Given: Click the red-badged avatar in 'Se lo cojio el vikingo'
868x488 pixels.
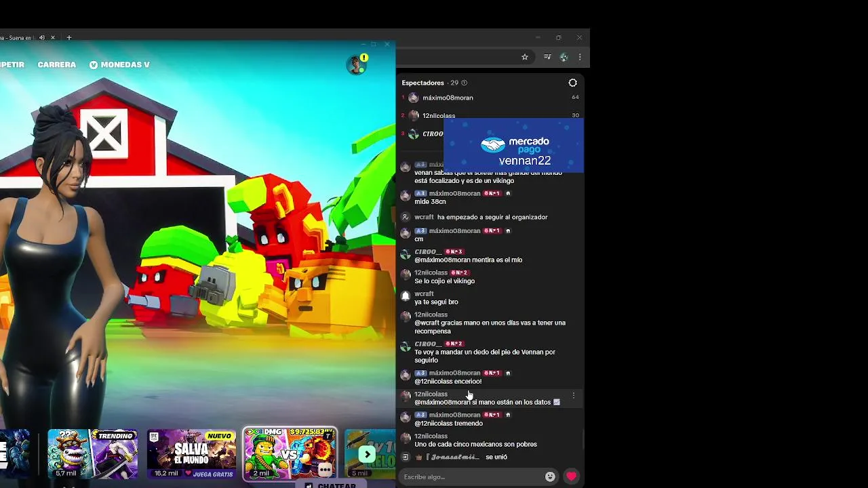Looking at the screenshot, I should coord(406,275).
